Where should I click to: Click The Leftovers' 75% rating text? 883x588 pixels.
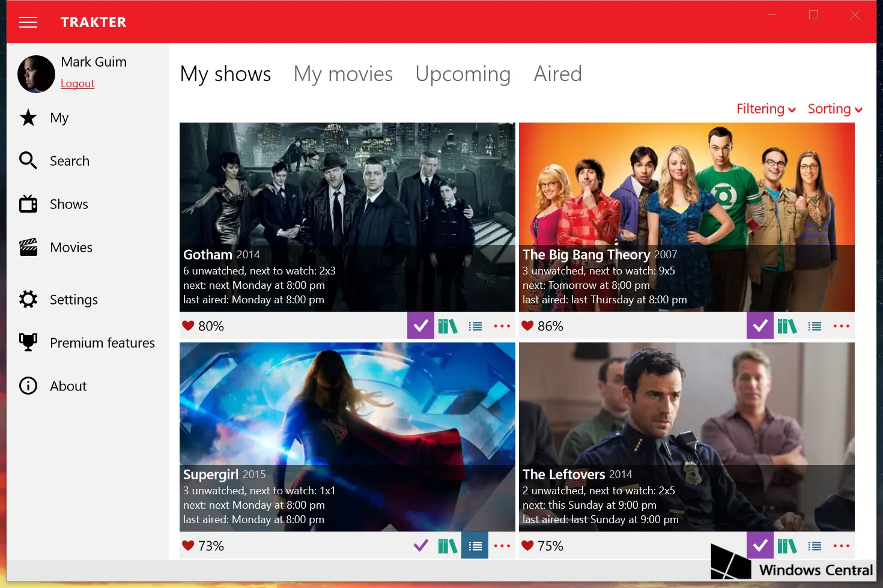tap(550, 546)
